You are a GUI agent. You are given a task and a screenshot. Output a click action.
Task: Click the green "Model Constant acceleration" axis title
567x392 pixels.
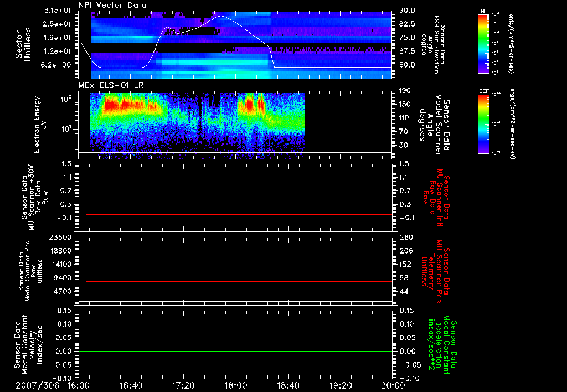pyautogui.click(x=442, y=344)
